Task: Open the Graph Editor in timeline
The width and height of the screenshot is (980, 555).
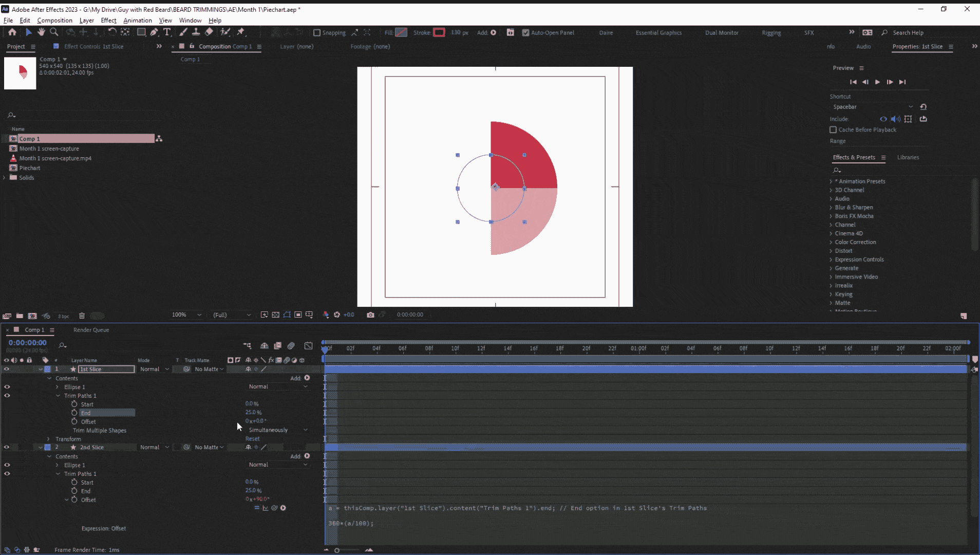Action: (308, 346)
